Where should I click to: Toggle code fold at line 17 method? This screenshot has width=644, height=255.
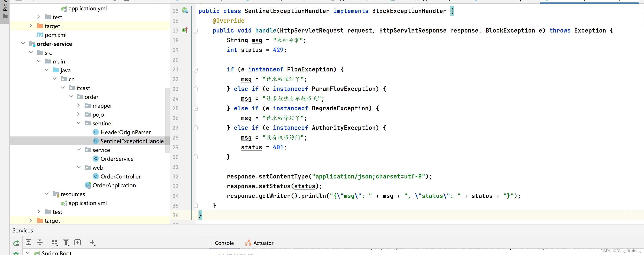pos(196,31)
